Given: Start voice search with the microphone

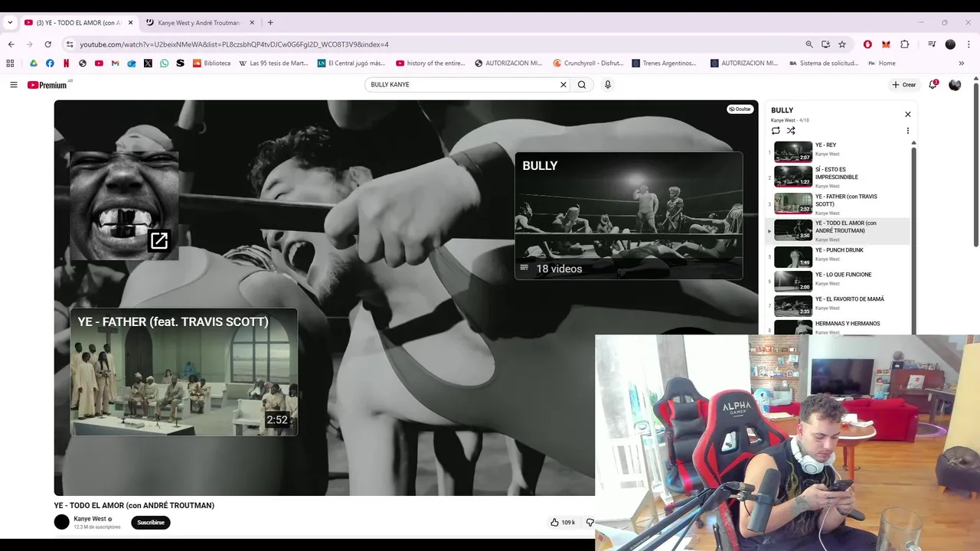Looking at the screenshot, I should (608, 85).
